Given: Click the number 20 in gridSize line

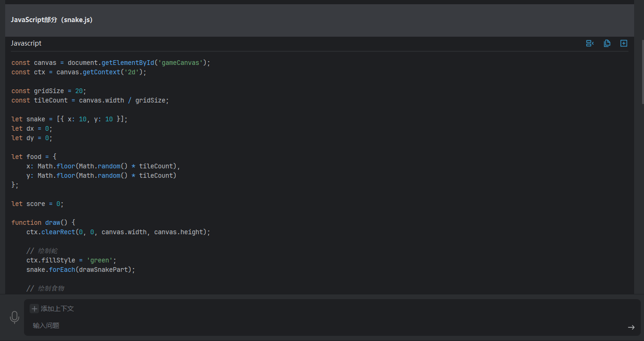Looking at the screenshot, I should [x=79, y=91].
